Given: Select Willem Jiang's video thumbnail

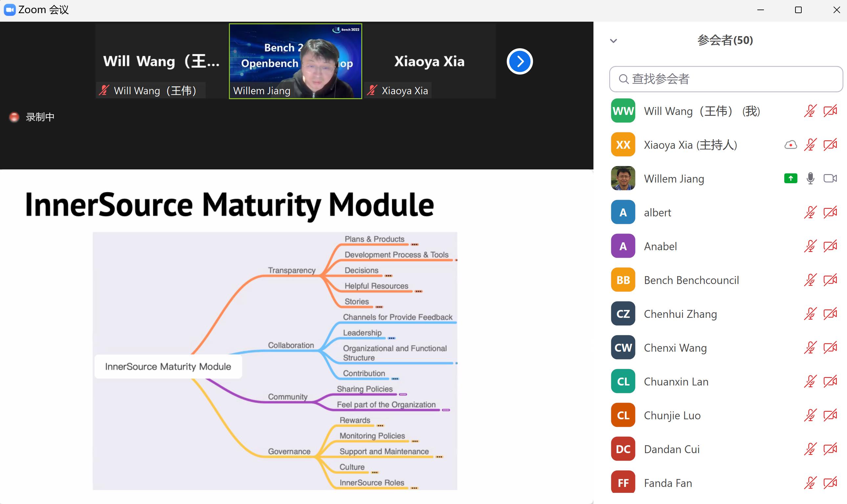Looking at the screenshot, I should pyautogui.click(x=296, y=61).
